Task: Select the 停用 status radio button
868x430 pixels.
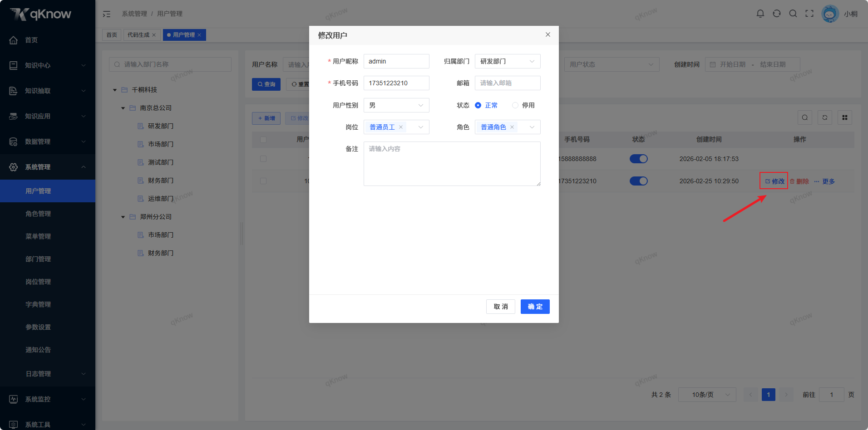Action: 515,105
